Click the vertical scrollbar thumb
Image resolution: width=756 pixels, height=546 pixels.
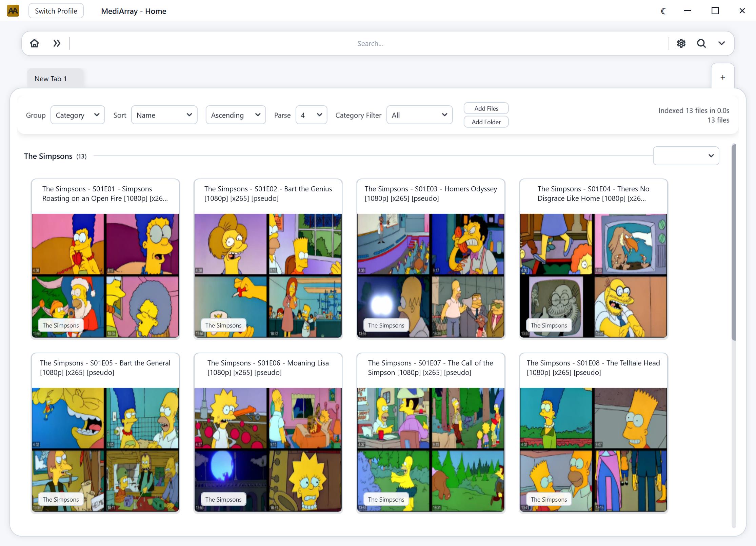tap(734, 242)
